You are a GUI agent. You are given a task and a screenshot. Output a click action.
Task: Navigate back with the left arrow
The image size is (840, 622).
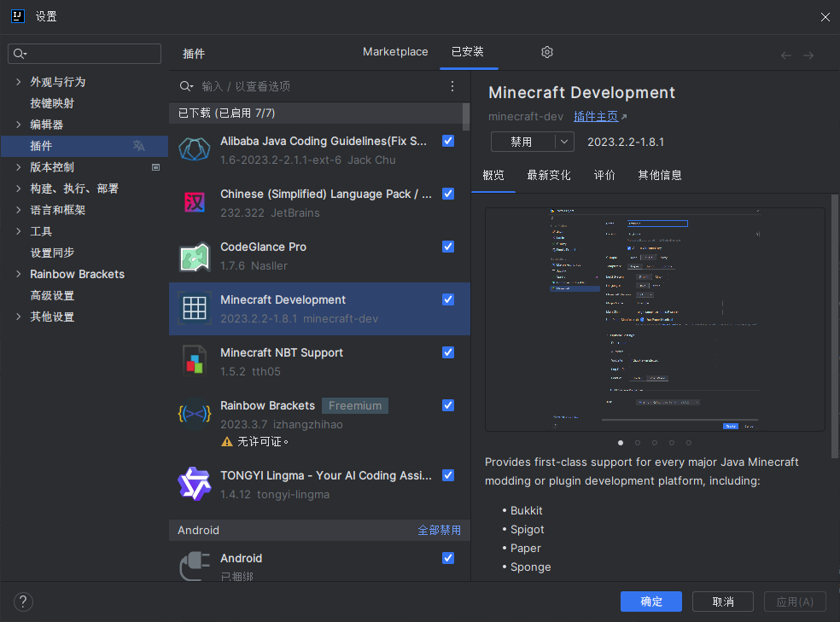[x=786, y=55]
